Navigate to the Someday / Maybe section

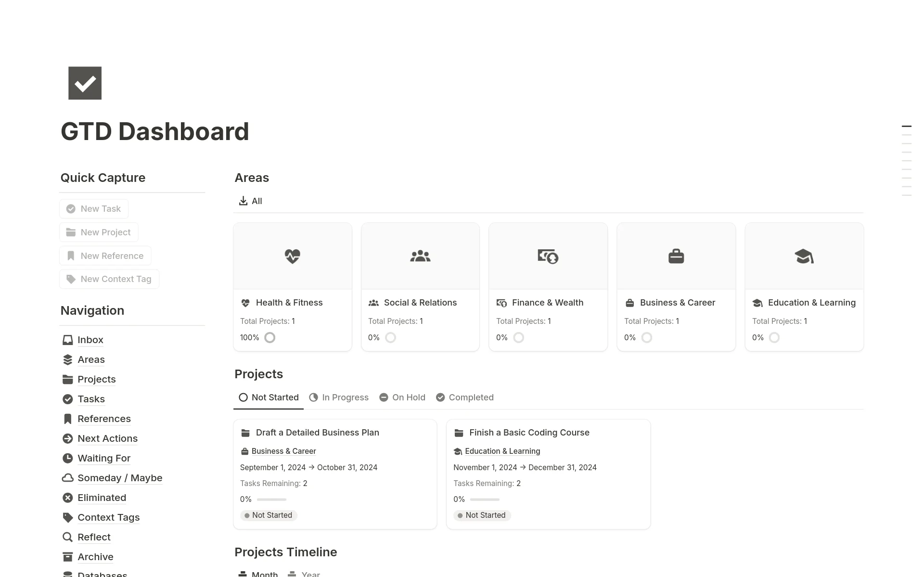coord(120,477)
